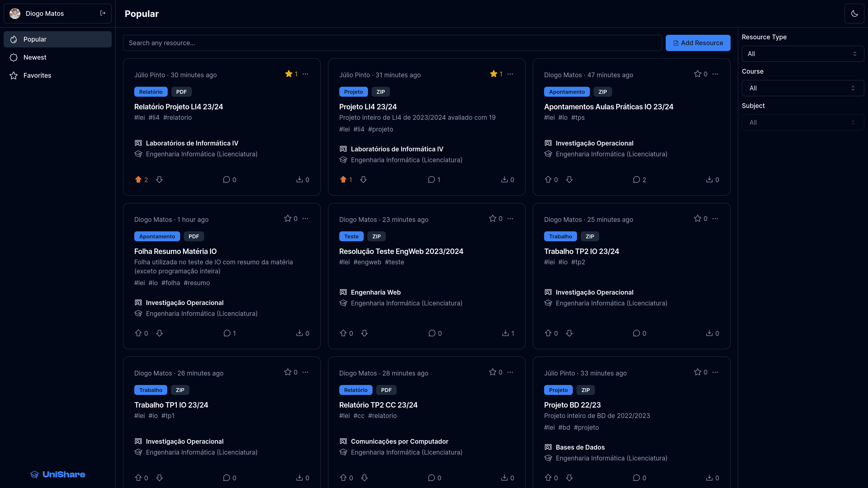Downvote Projeto BD 22/23

pyautogui.click(x=569, y=478)
